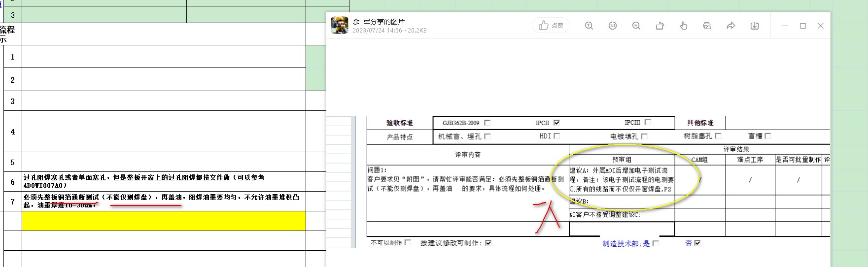Click the 树脂塞孔 checkbox
Image resolution: width=868 pixels, height=267 pixels.
click(718, 136)
